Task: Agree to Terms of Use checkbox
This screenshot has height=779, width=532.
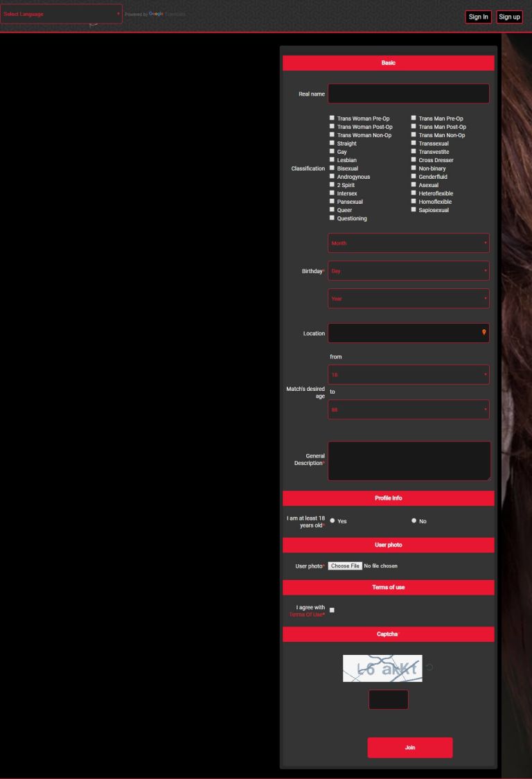Action: (x=332, y=610)
